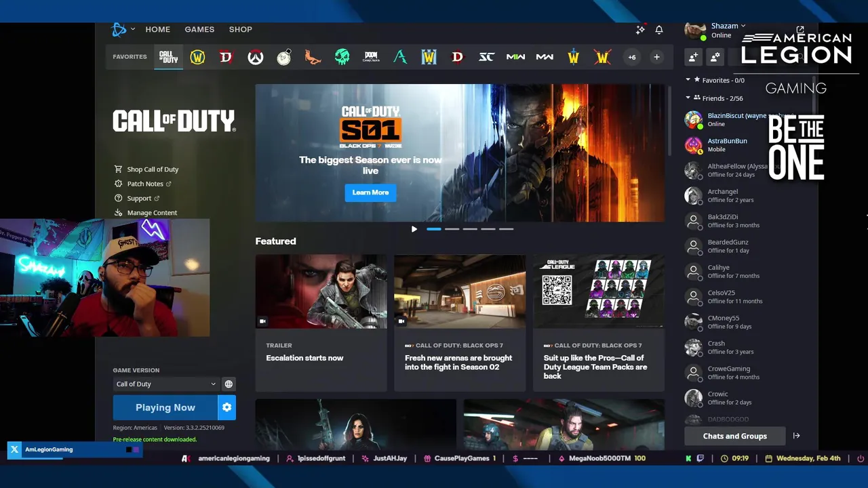
Task: Play the banner carousel autoplay button
Action: (414, 229)
